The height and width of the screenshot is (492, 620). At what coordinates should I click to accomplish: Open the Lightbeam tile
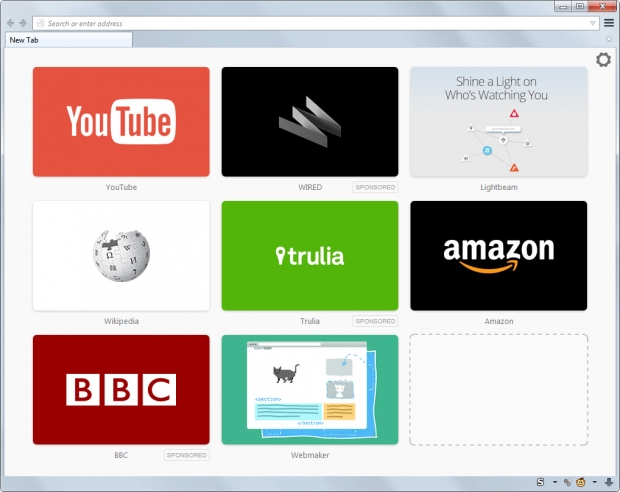(x=499, y=122)
